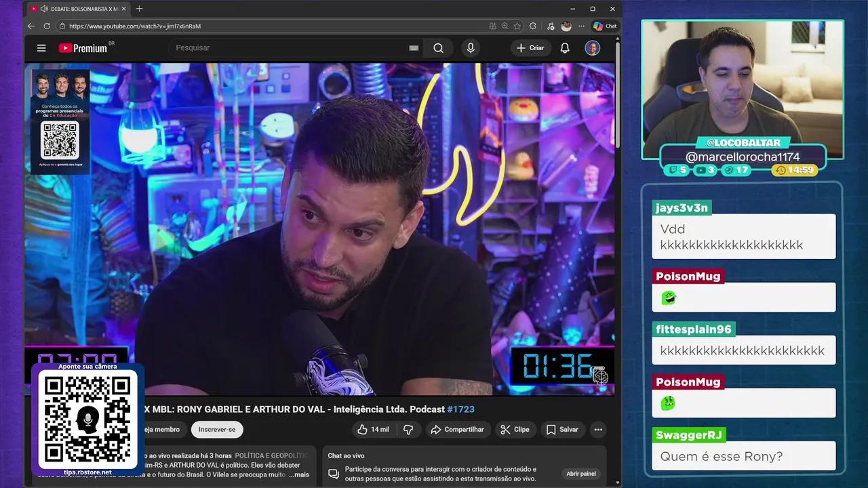
Task: Click the Inscrever-se subscribe button
Action: (x=217, y=430)
